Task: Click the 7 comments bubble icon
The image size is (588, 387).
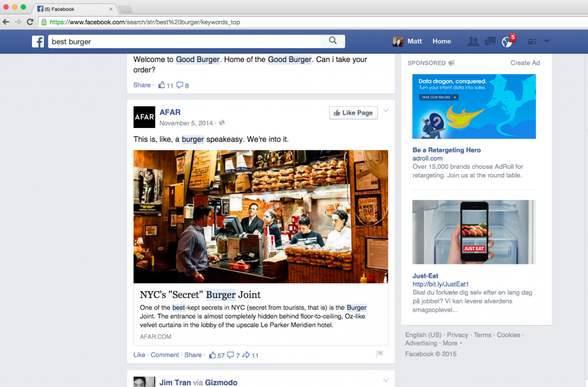Action: click(x=231, y=355)
